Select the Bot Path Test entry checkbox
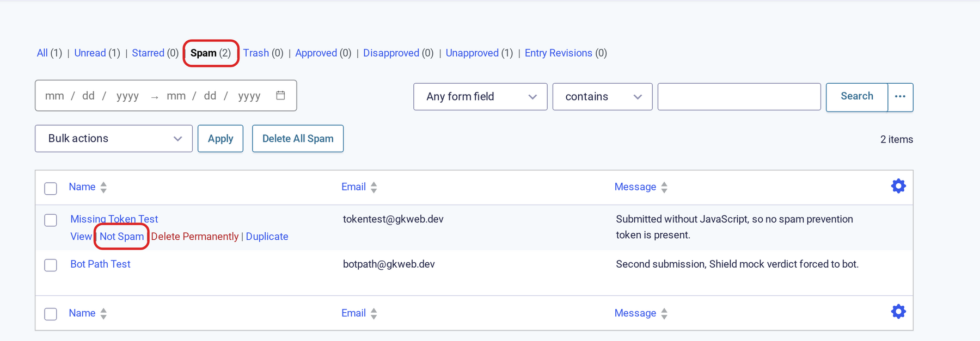The width and height of the screenshot is (980, 341). point(51,265)
